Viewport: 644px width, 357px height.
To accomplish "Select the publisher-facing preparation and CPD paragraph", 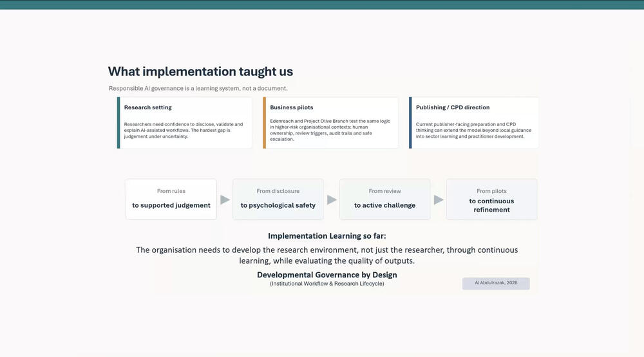I will 473,130.
